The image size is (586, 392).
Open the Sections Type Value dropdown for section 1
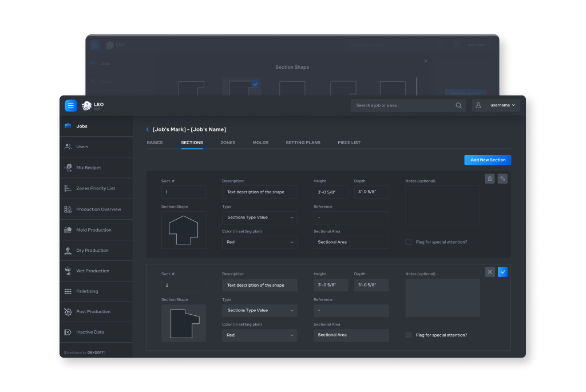(x=260, y=217)
